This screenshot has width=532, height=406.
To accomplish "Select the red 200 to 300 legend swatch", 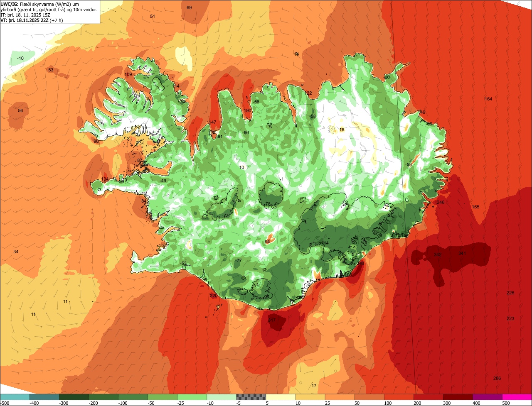I will (428, 397).
